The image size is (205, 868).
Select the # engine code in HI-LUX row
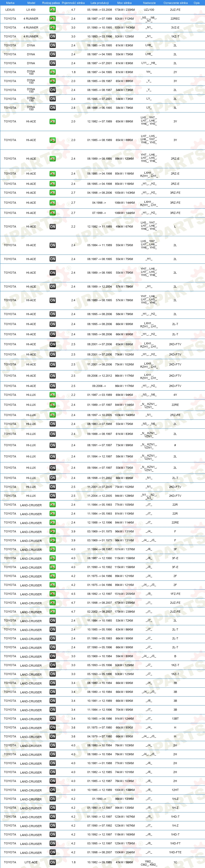pos(175,445)
